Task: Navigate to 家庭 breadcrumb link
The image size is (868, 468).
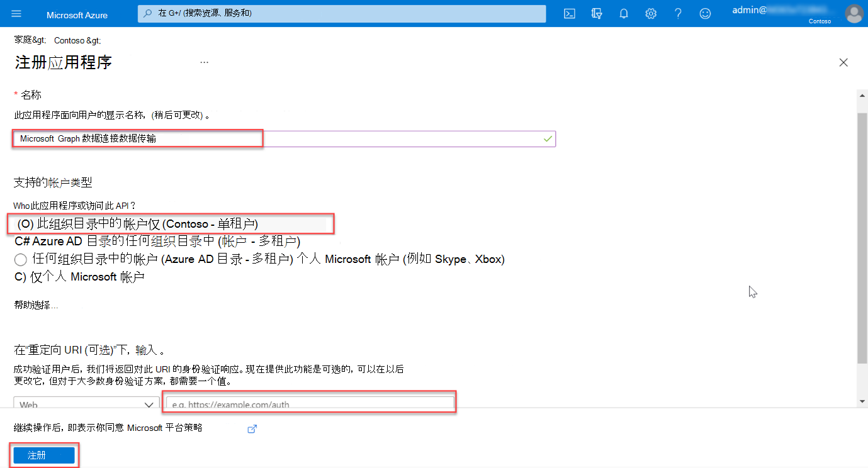Action: (x=23, y=40)
